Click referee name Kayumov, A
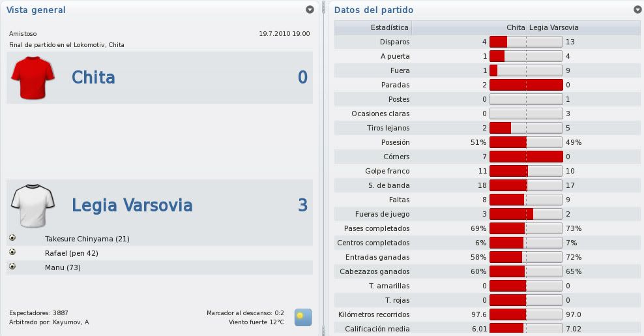The image size is (644, 336). coord(70,322)
